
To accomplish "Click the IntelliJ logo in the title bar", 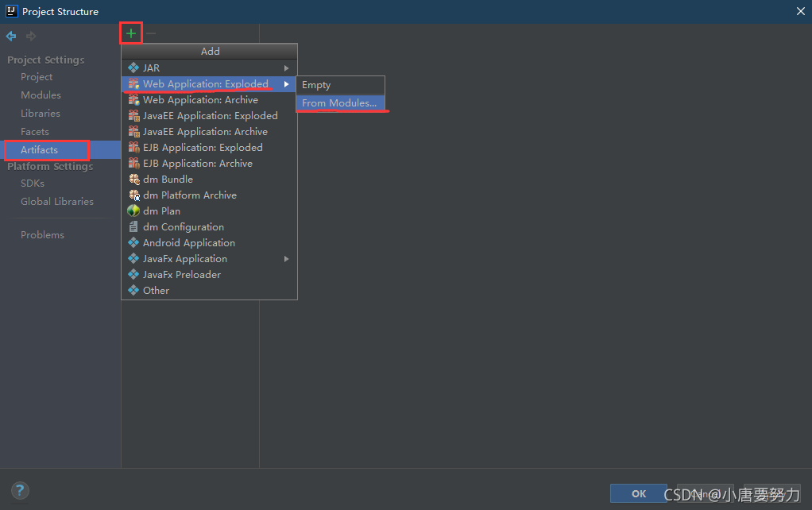I will click(11, 11).
